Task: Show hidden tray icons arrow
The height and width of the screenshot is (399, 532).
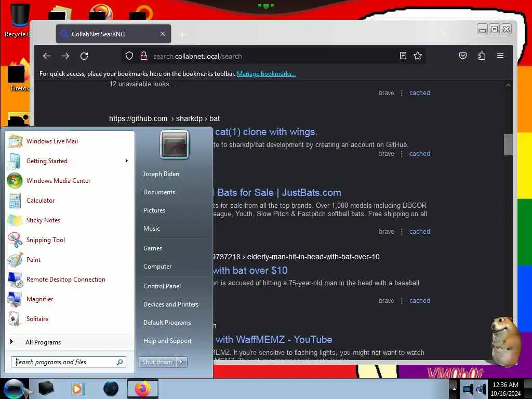Action: 454,389
